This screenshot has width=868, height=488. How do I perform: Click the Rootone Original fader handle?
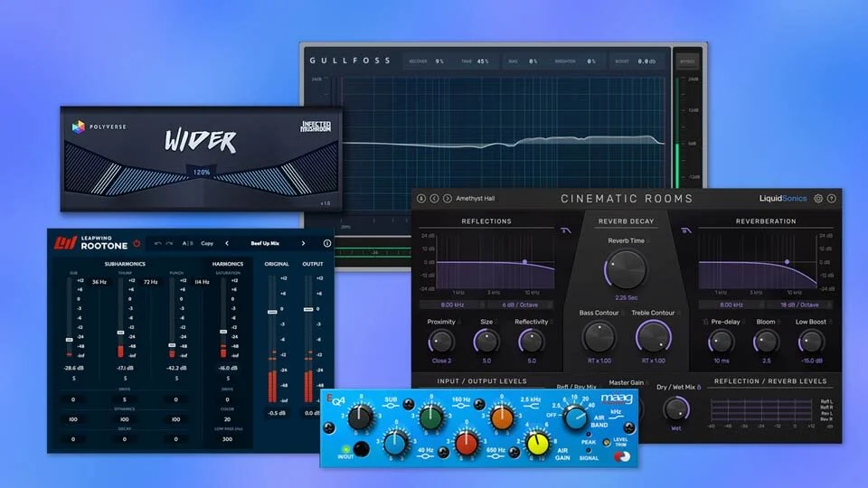(x=272, y=312)
